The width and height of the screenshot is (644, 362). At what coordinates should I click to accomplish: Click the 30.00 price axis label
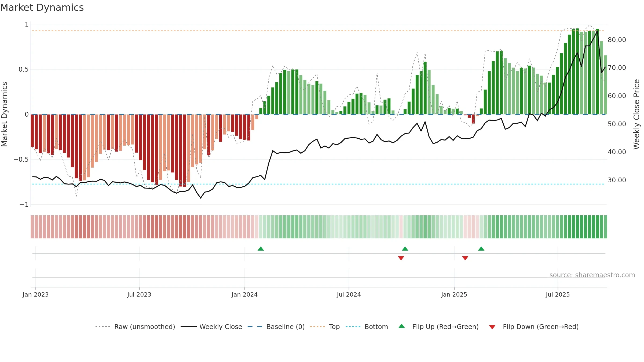click(x=617, y=180)
